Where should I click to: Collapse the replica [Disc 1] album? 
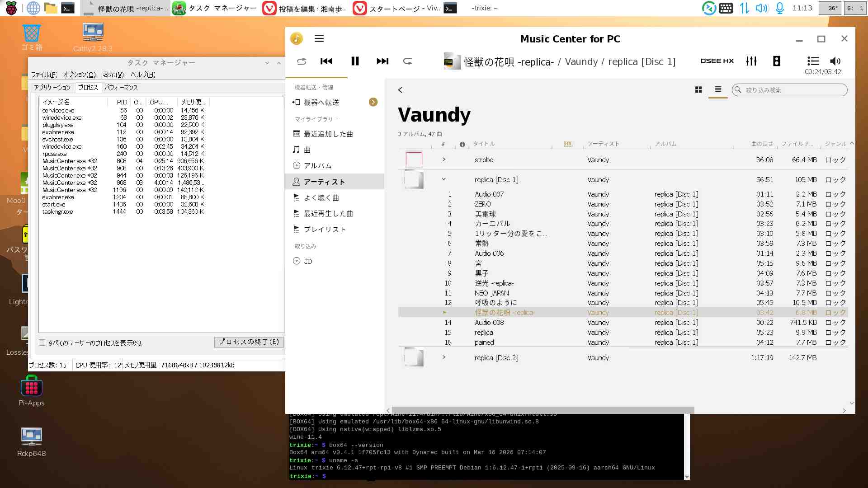tap(444, 179)
